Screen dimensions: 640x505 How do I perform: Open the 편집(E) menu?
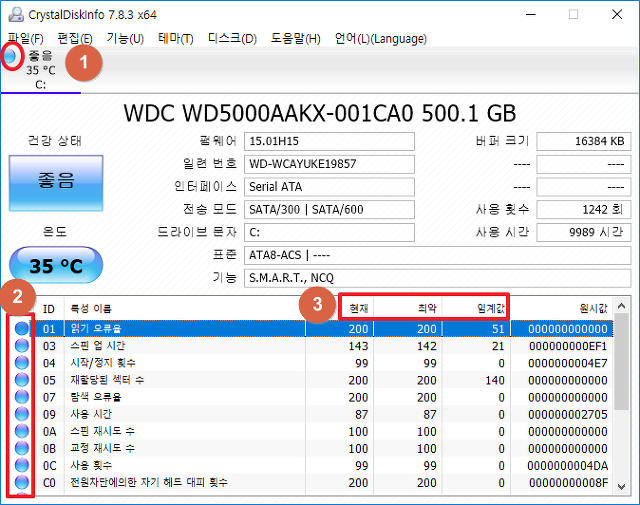click(x=75, y=39)
